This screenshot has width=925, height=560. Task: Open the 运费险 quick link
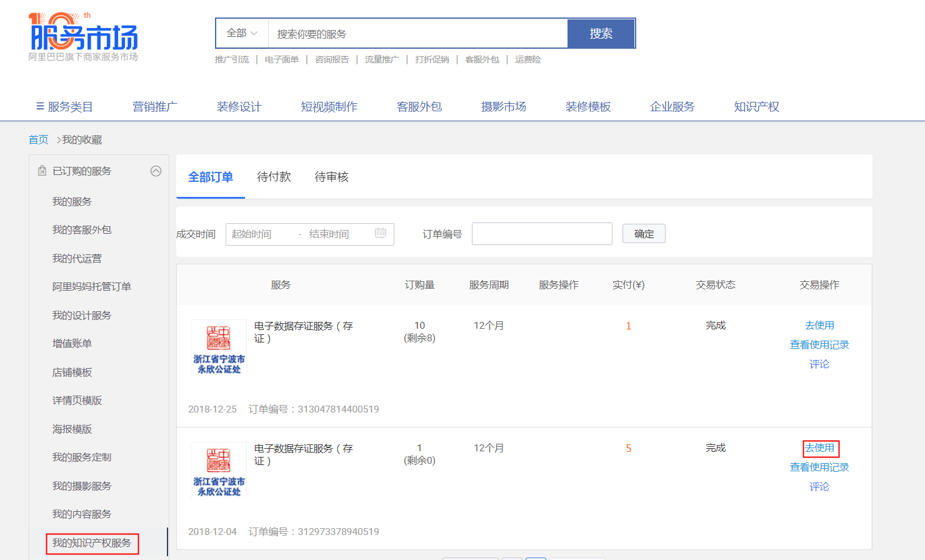tap(528, 59)
